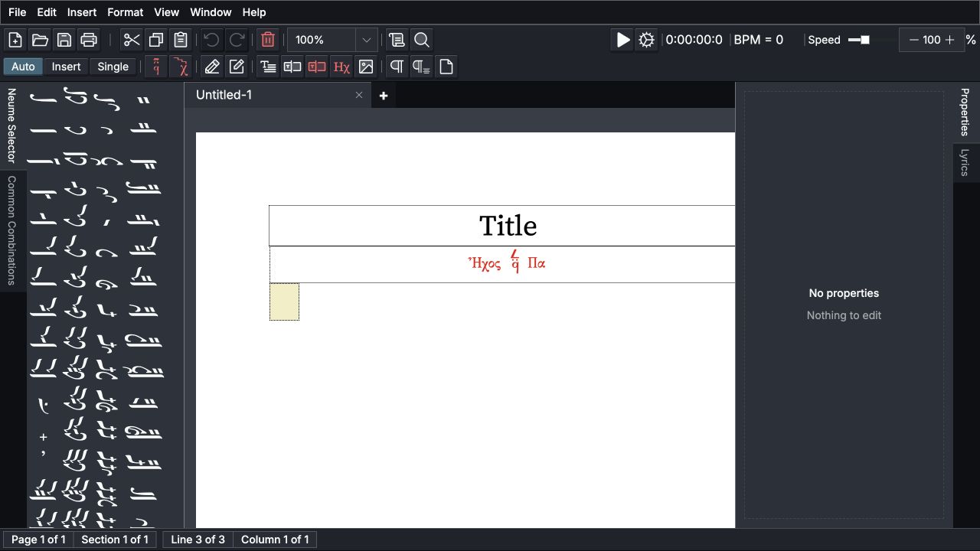The image size is (980, 551).
Task: Save the score with the floppy icon
Action: point(64,40)
